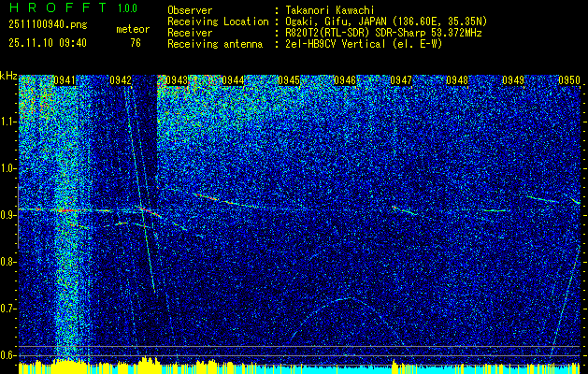588x374 pixels.
Task: Click time marker 0947
Action: [401, 80]
